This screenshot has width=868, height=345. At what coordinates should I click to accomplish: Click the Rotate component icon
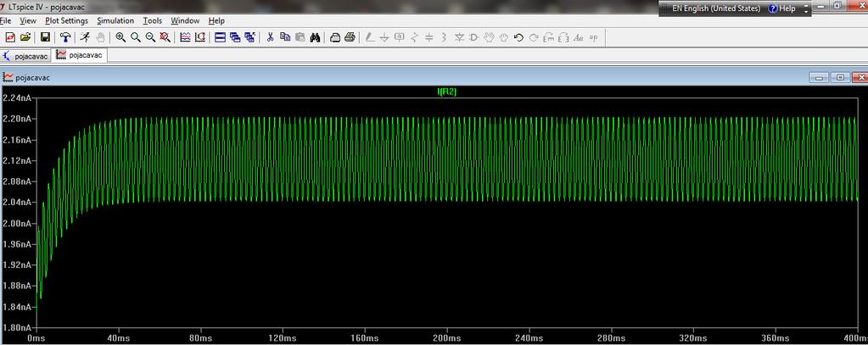[x=549, y=37]
